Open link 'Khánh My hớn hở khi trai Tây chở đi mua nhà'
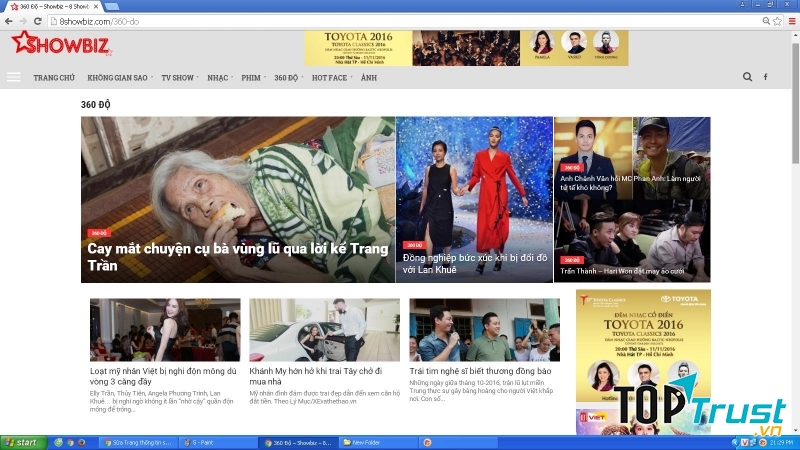Viewport: 800px width, 450px height. tap(316, 376)
